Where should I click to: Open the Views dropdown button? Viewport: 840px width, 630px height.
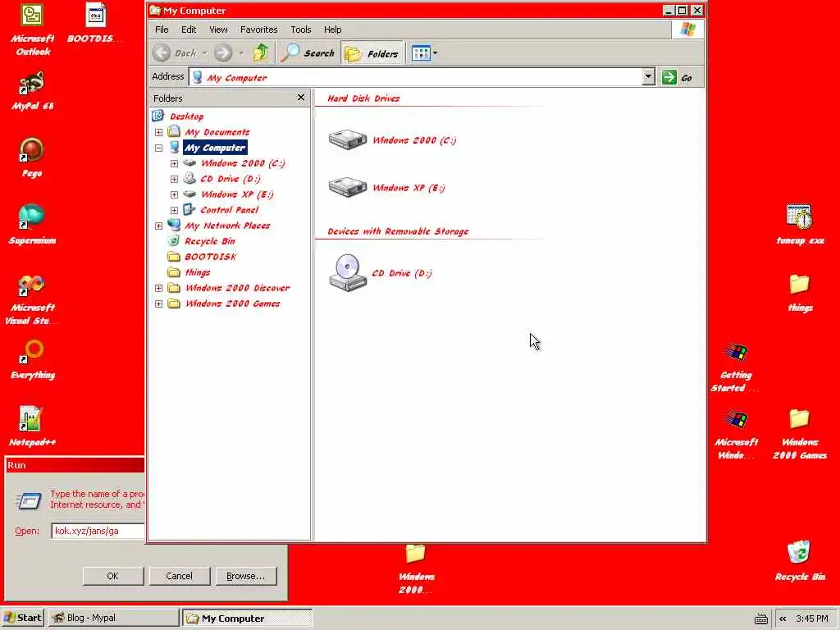pyautogui.click(x=424, y=53)
